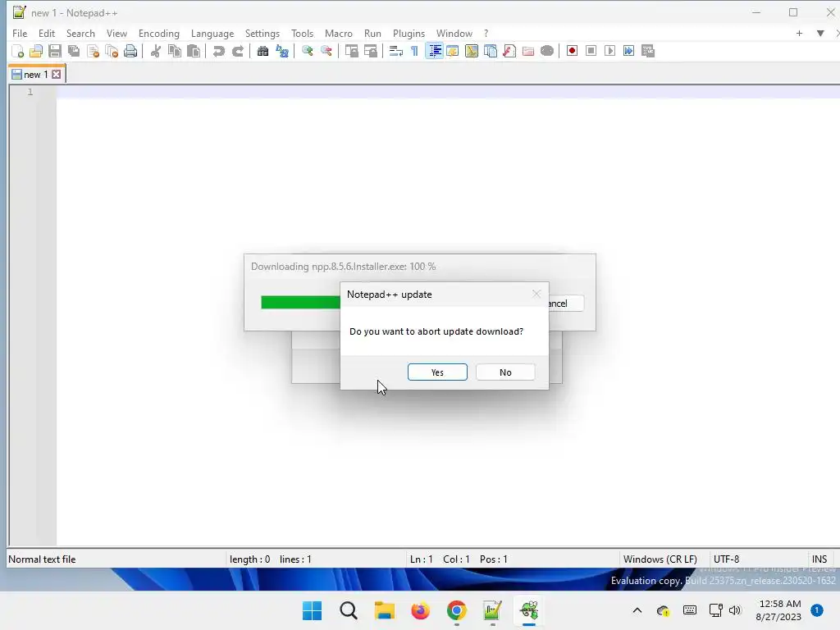Viewport: 840px width, 630px height.
Task: Click Run a Macro Multiple Times icon
Action: [x=629, y=51]
